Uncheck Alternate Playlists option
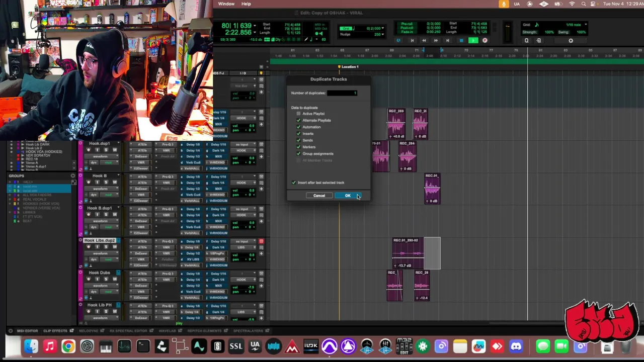The image size is (644, 362). tap(298, 120)
